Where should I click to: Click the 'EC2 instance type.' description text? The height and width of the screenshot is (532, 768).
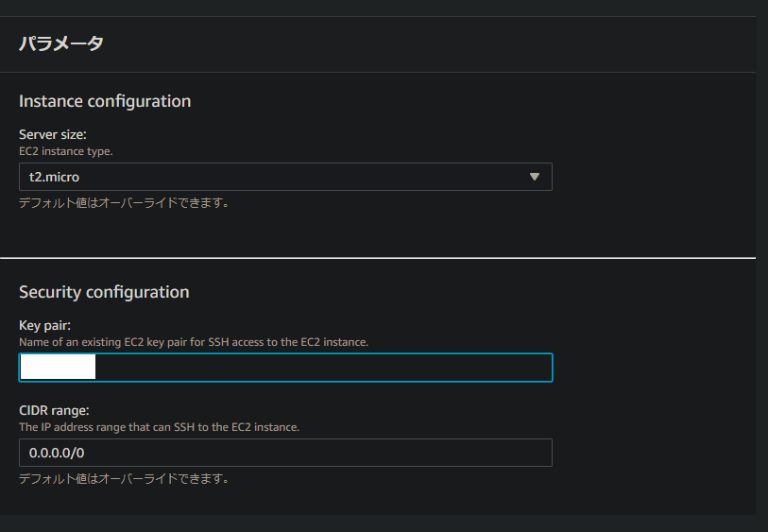click(x=66, y=151)
